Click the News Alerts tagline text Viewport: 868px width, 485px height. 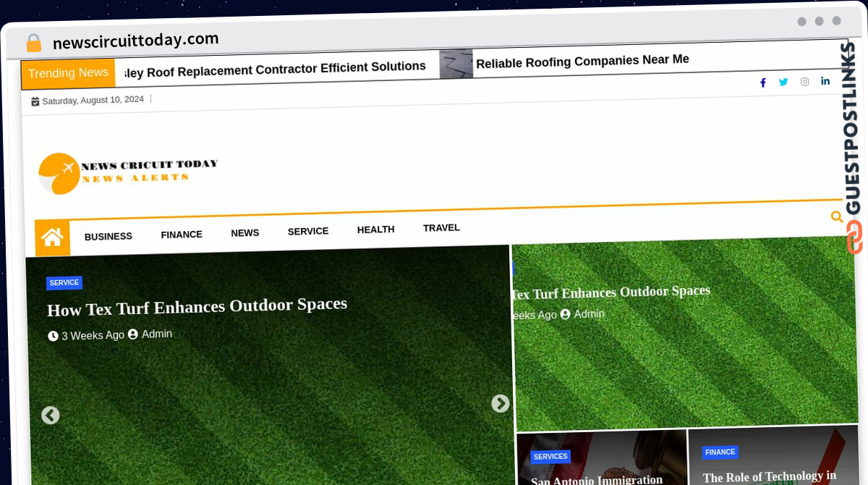tap(135, 178)
